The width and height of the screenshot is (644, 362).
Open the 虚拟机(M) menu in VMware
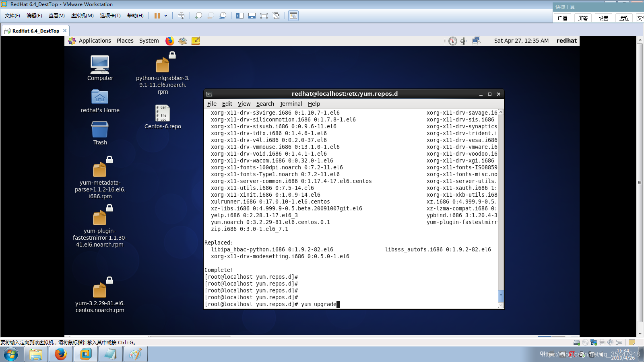click(82, 16)
